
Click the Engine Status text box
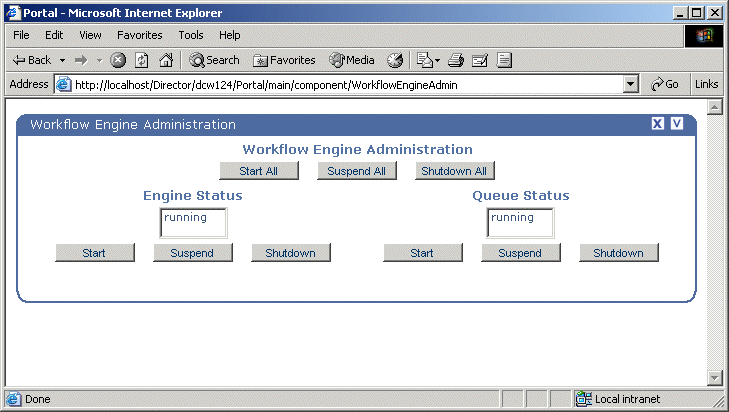[193, 223]
